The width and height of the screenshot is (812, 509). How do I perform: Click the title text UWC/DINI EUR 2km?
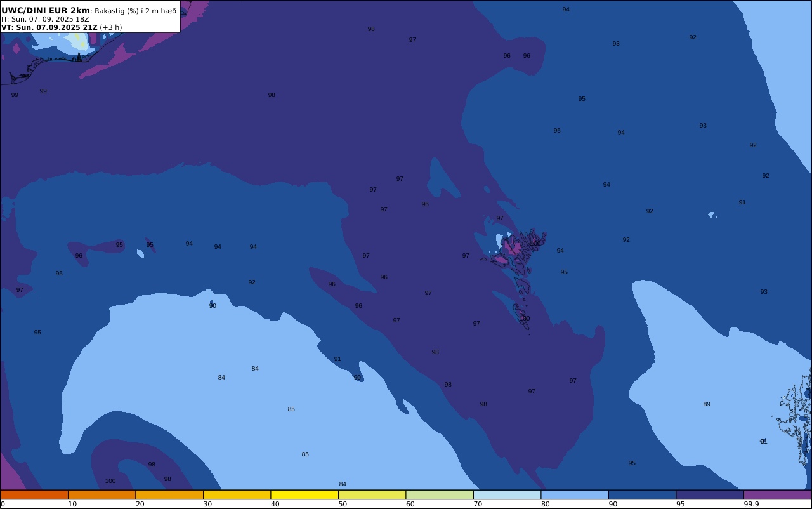pos(46,10)
